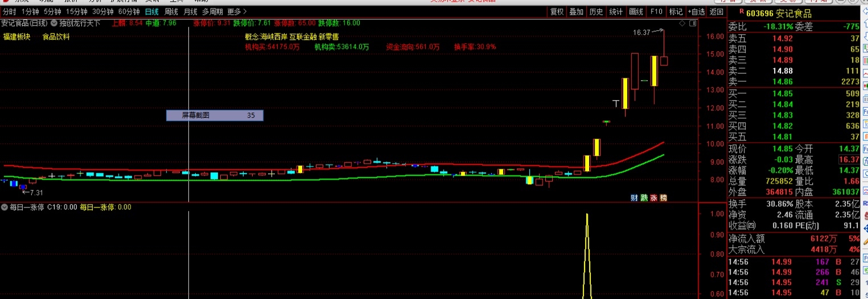Add the stock via +自选 button

click(x=696, y=11)
